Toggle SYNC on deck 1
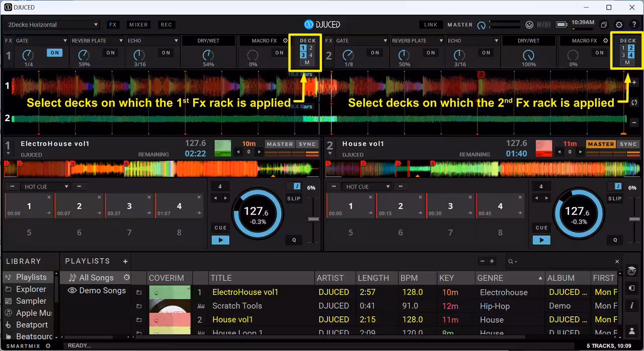This screenshot has height=351, width=644. point(307,144)
